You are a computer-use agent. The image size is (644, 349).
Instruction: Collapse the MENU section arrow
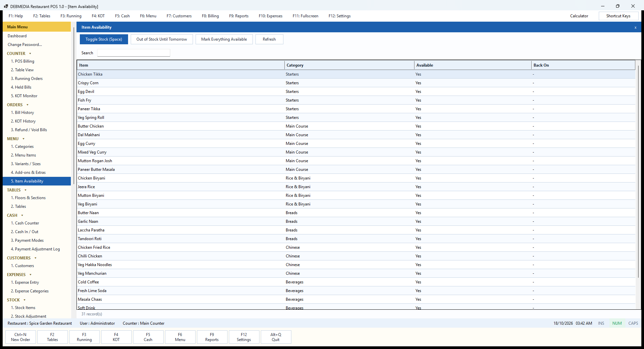pyautogui.click(x=24, y=139)
